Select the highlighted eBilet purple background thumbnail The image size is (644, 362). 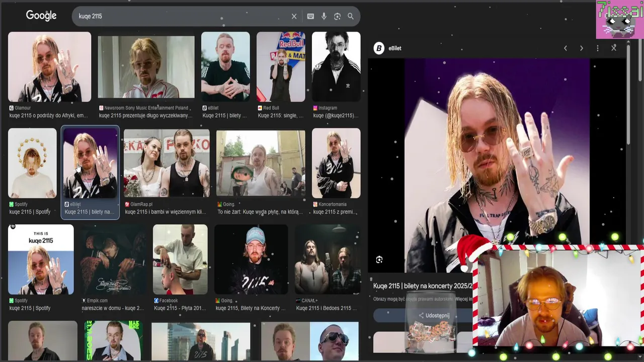(90, 163)
